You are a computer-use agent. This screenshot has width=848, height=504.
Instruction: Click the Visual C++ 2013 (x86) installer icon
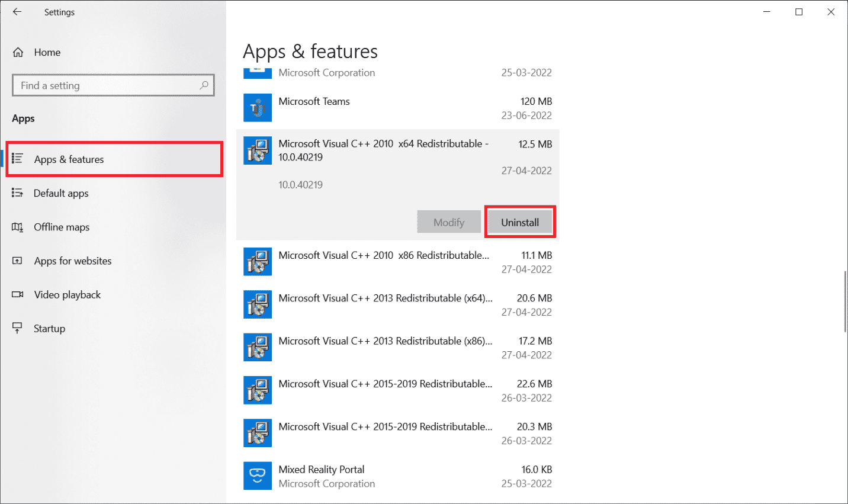pos(258,347)
